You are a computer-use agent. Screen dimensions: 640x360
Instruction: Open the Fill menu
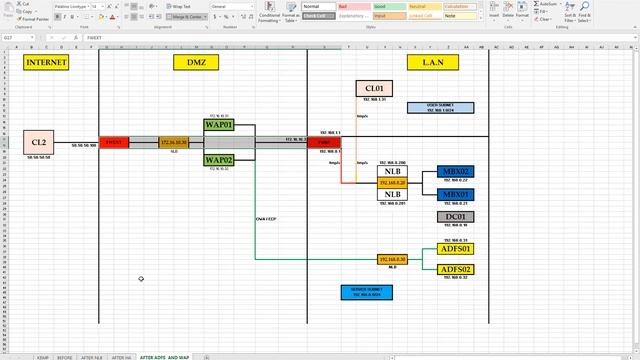(541, 11)
